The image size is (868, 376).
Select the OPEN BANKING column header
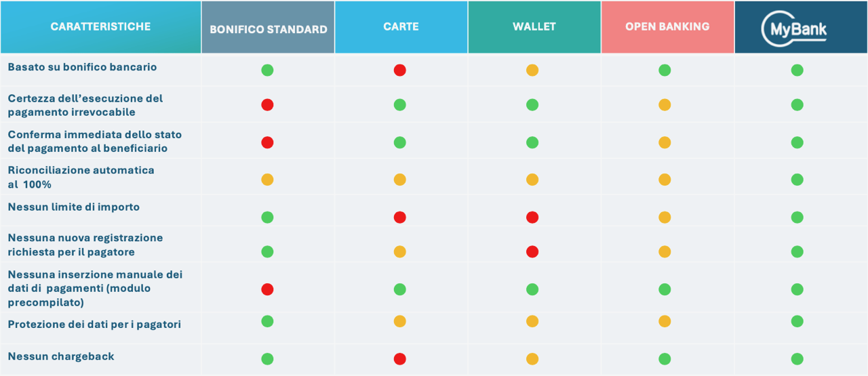click(x=667, y=27)
